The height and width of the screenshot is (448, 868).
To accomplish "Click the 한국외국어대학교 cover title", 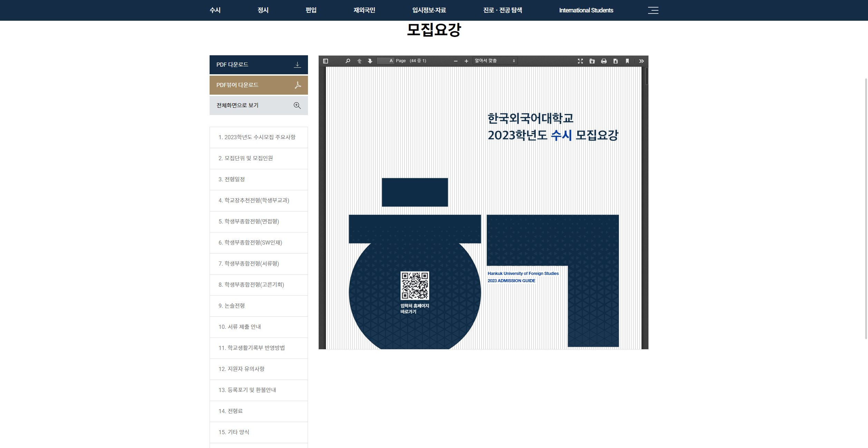I will pos(530,118).
